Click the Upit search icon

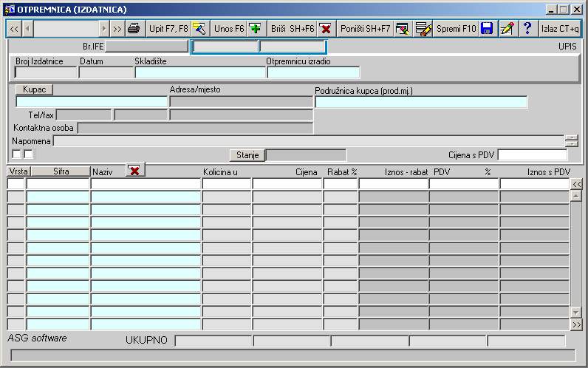point(199,29)
